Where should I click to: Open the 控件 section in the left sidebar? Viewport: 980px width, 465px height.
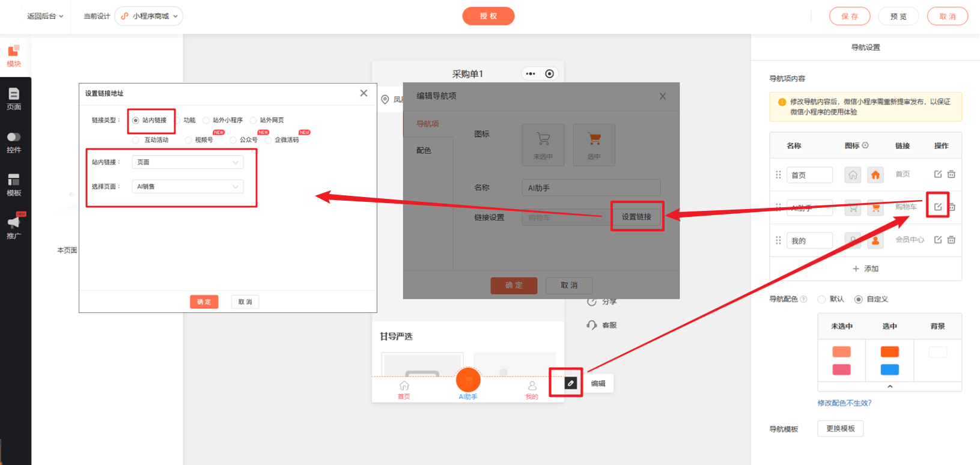point(14,142)
